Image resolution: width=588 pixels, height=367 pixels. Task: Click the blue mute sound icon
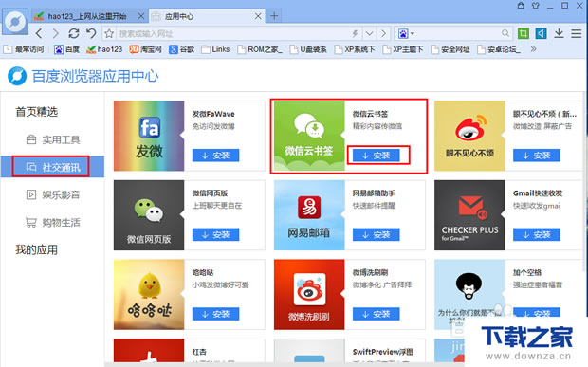[x=541, y=33]
